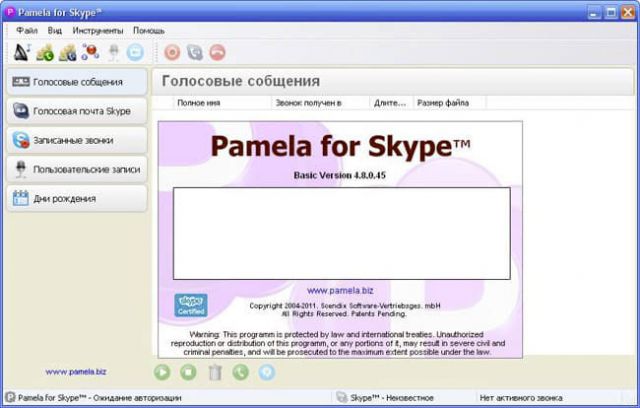Click the Basic Version 4.8.0.45 text

point(340,175)
